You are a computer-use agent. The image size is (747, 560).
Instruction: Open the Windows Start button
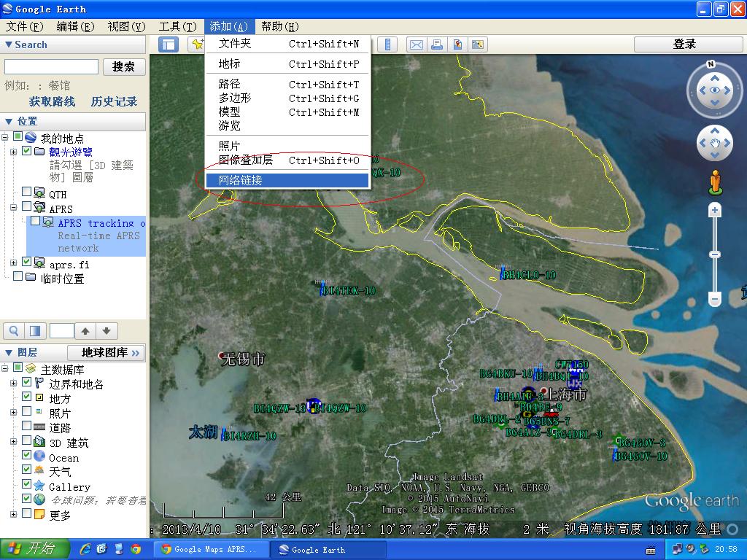(35, 548)
